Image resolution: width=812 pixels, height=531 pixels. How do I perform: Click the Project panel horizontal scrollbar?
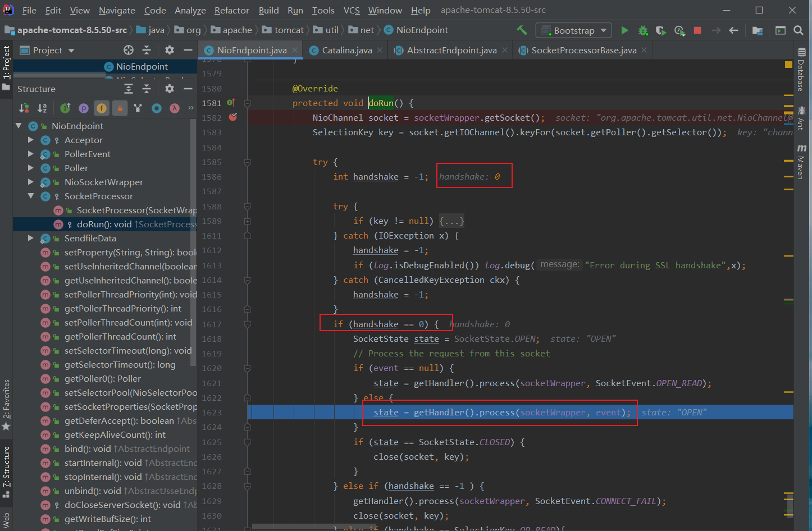(x=60, y=74)
